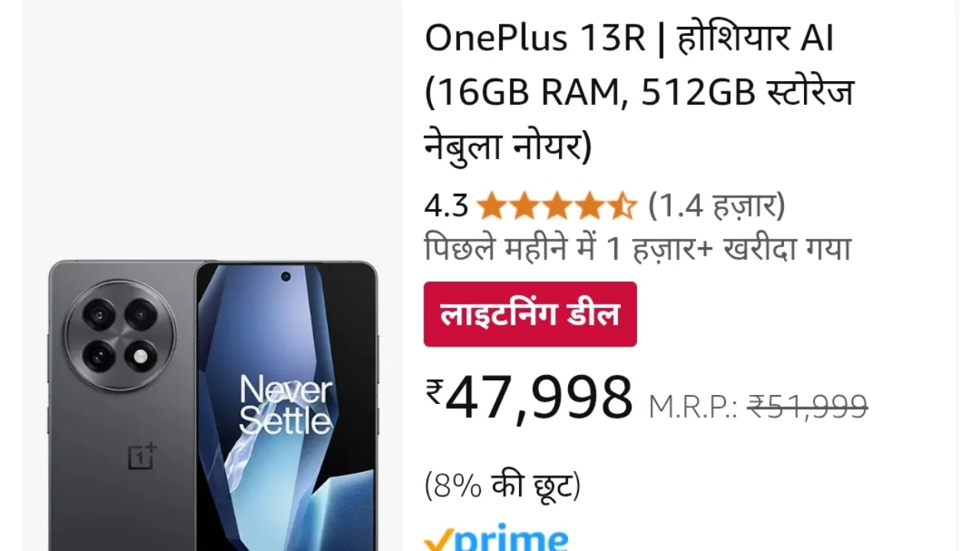
Task: Click the front punch-hole camera on phone display
Action: tap(286, 276)
